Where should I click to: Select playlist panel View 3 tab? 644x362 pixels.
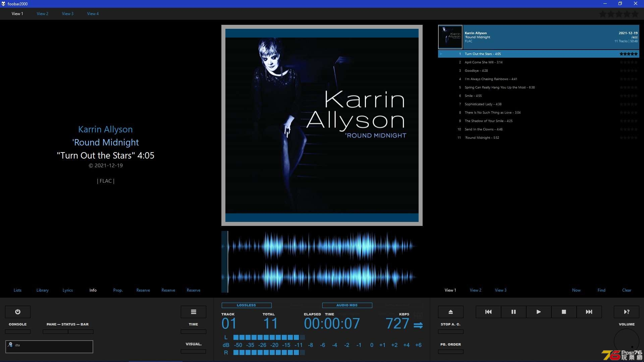pyautogui.click(x=501, y=290)
